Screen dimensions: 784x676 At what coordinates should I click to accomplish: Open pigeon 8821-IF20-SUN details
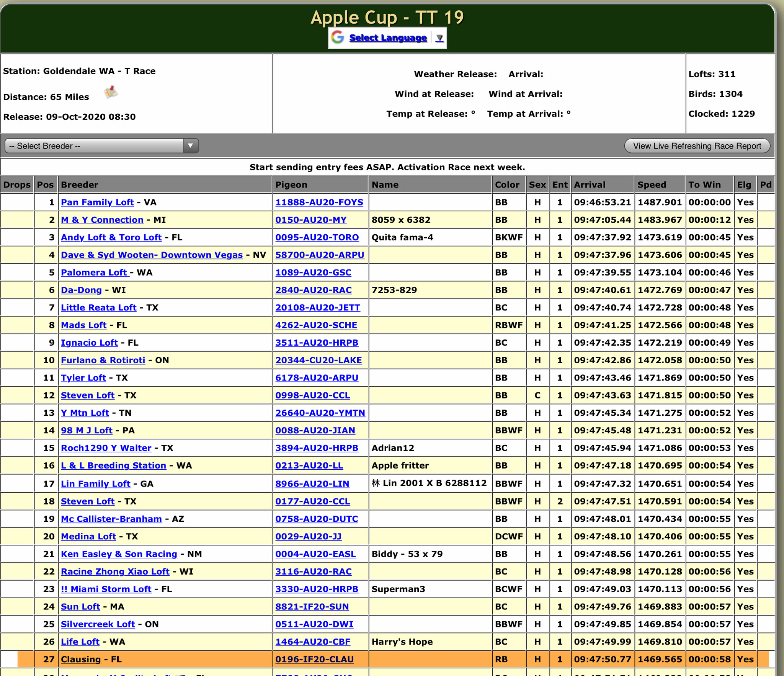312,607
